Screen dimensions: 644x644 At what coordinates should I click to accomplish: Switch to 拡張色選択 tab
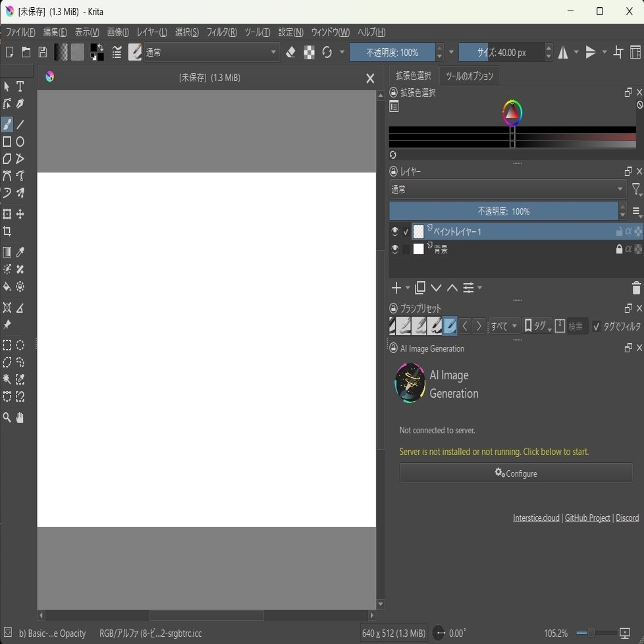pyautogui.click(x=413, y=76)
